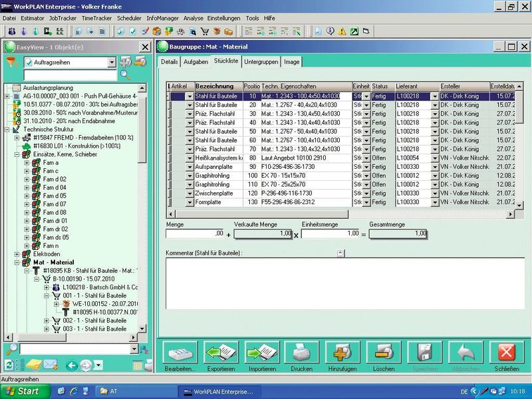Click the orange funnel filter icon in EasyView
The image size is (532, 399).
coord(11,62)
